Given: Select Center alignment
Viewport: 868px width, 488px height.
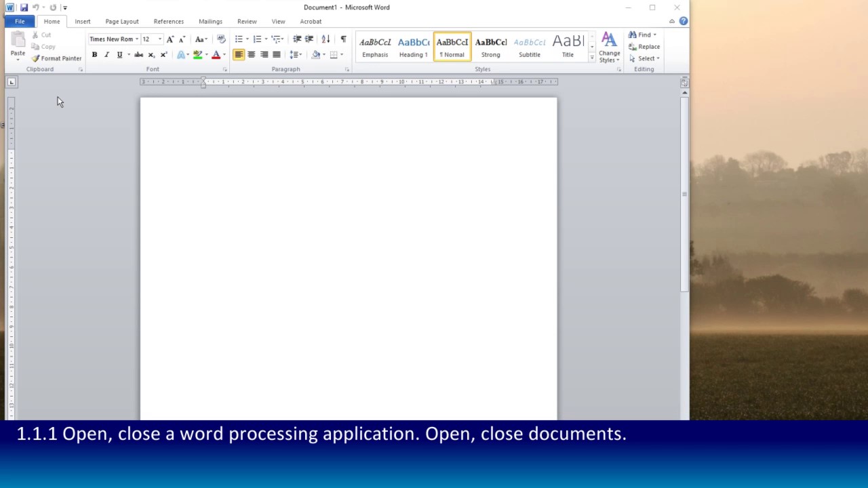Looking at the screenshot, I should (251, 55).
